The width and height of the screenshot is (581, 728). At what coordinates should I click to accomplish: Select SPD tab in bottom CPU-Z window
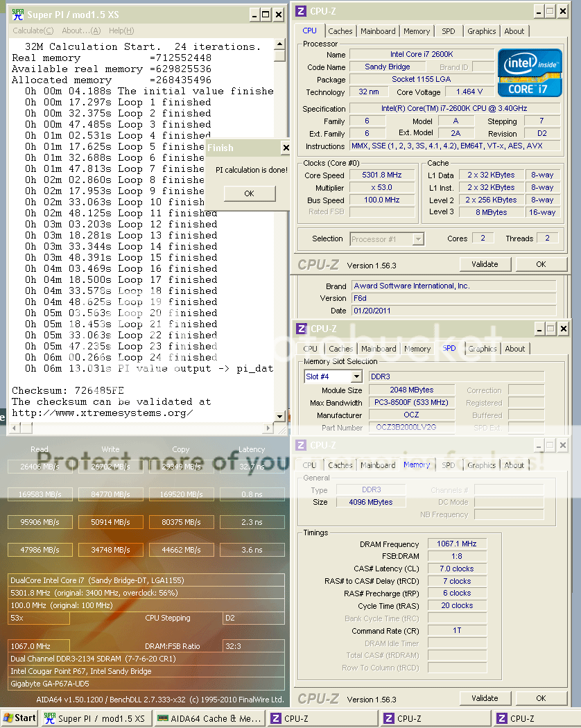(448, 465)
